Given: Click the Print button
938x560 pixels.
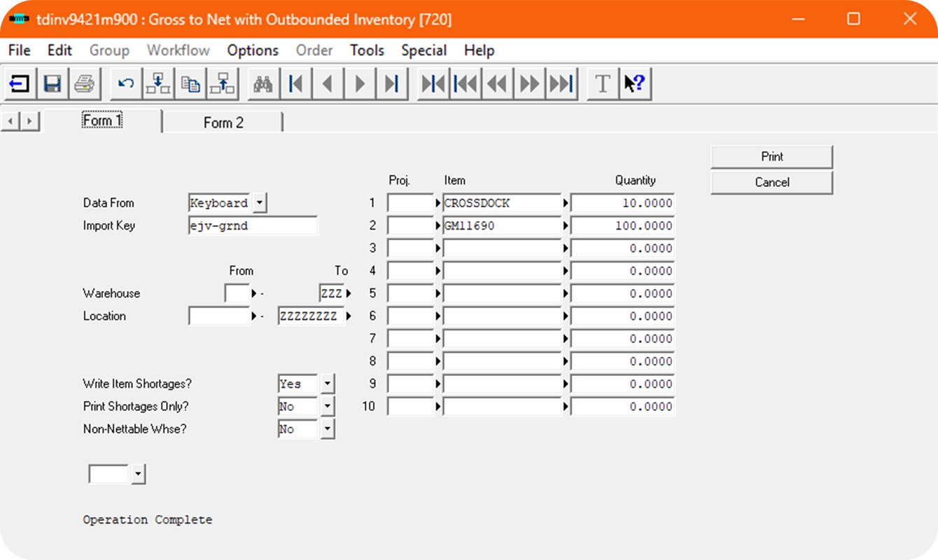Looking at the screenshot, I should (772, 157).
